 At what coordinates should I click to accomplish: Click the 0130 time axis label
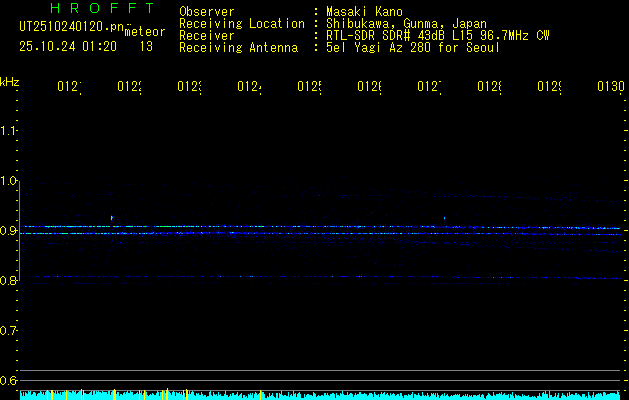tap(611, 86)
